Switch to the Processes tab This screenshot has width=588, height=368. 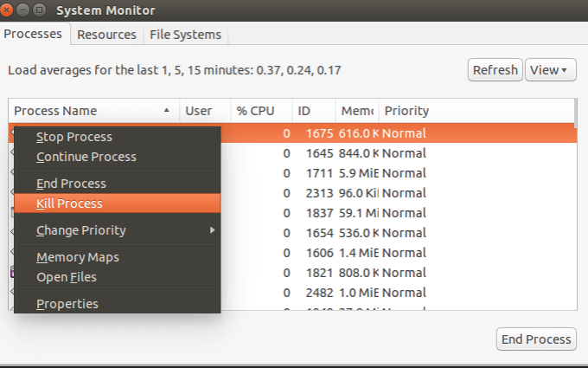click(35, 35)
